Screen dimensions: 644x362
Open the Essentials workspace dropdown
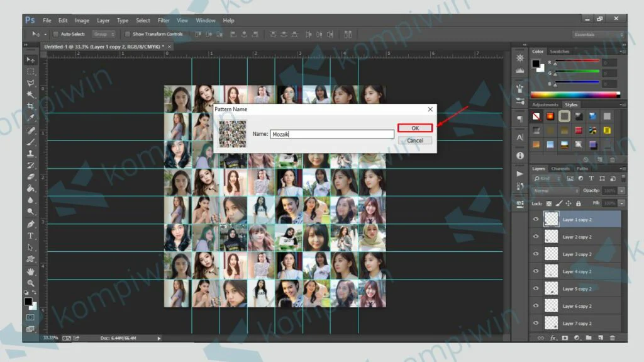pos(598,34)
